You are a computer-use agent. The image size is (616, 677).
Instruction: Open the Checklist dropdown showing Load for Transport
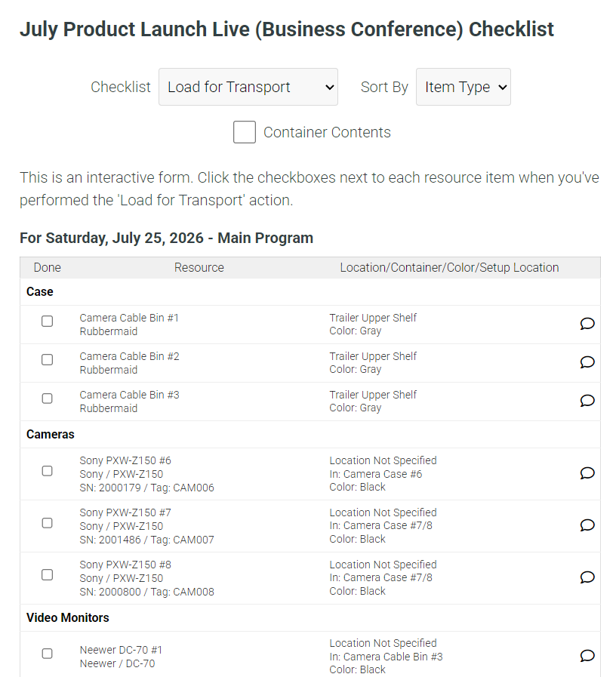[248, 87]
